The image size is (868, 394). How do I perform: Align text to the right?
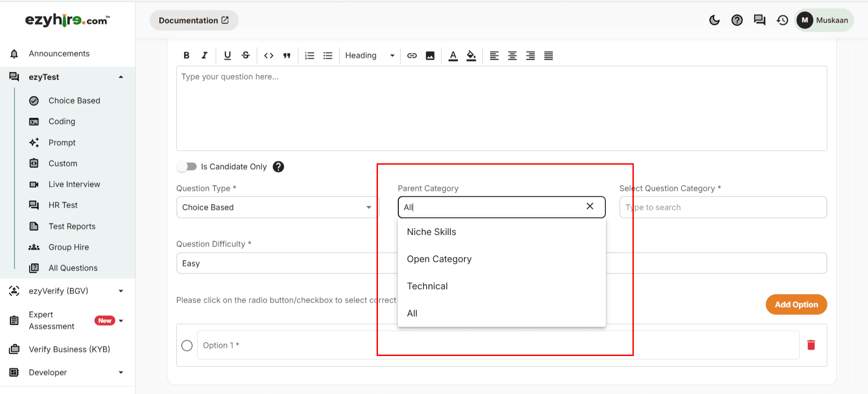530,55
